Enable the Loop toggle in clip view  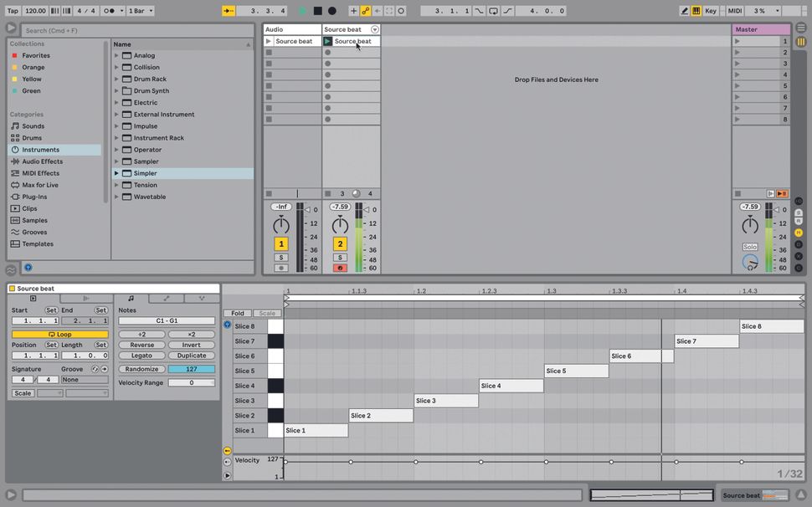59,334
